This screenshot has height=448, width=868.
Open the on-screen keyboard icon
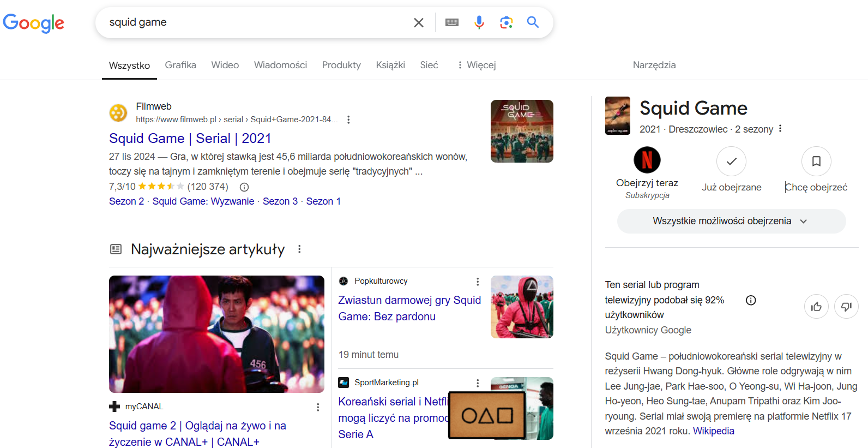click(452, 22)
